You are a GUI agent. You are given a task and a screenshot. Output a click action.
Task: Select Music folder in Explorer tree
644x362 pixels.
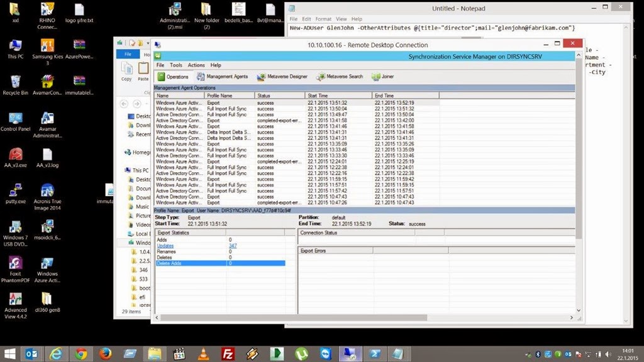[x=139, y=206]
